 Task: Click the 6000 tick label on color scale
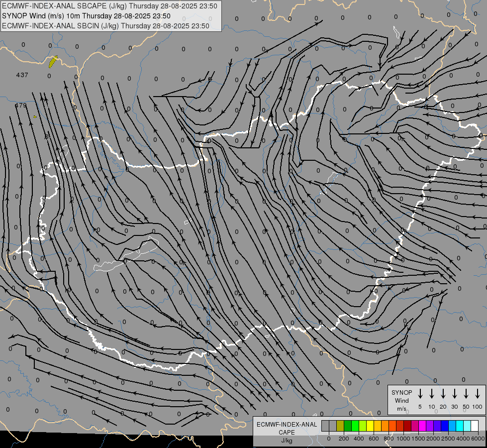tap(478, 439)
